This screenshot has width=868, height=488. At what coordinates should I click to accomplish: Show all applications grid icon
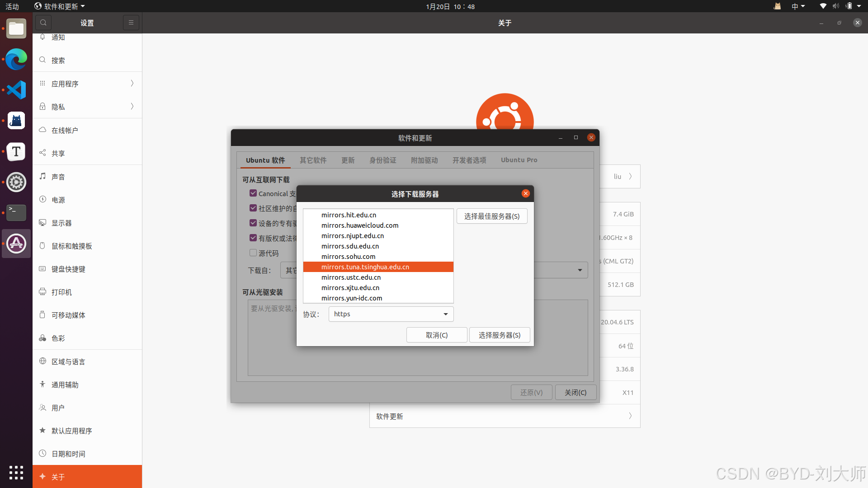pyautogui.click(x=16, y=473)
